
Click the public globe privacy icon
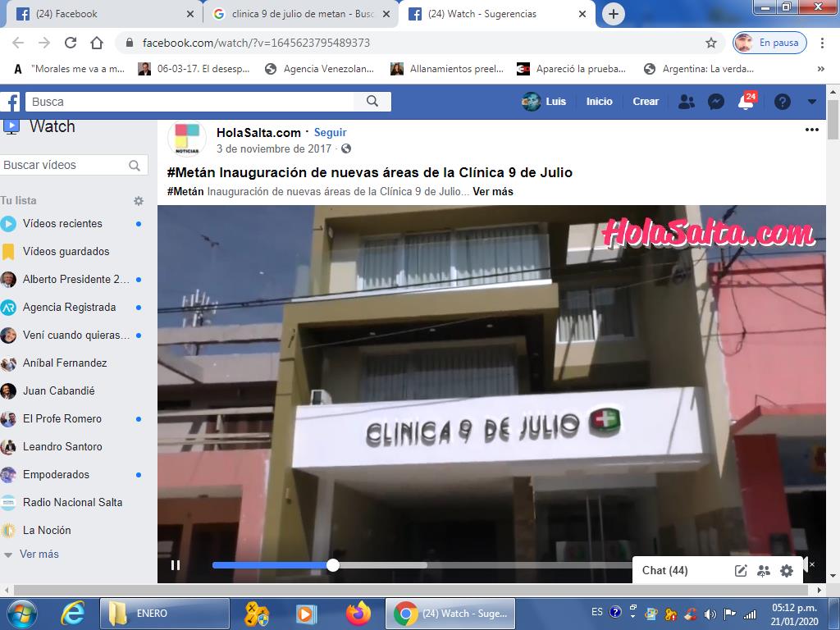tap(346, 148)
